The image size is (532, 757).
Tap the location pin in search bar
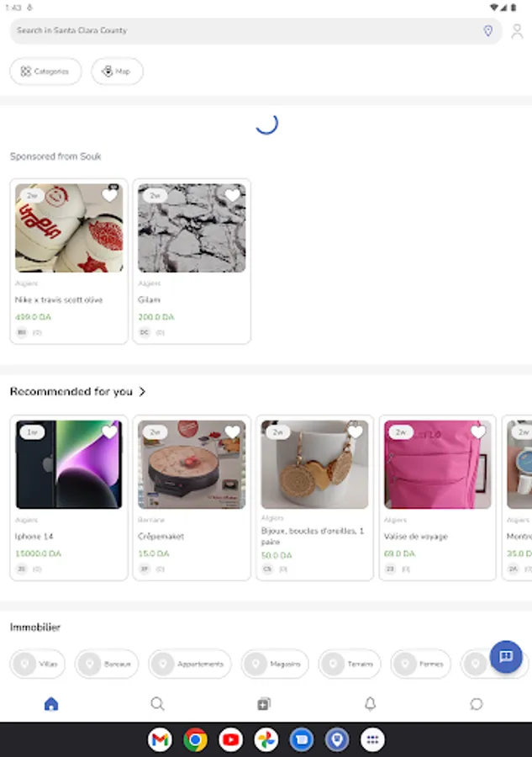(x=487, y=31)
